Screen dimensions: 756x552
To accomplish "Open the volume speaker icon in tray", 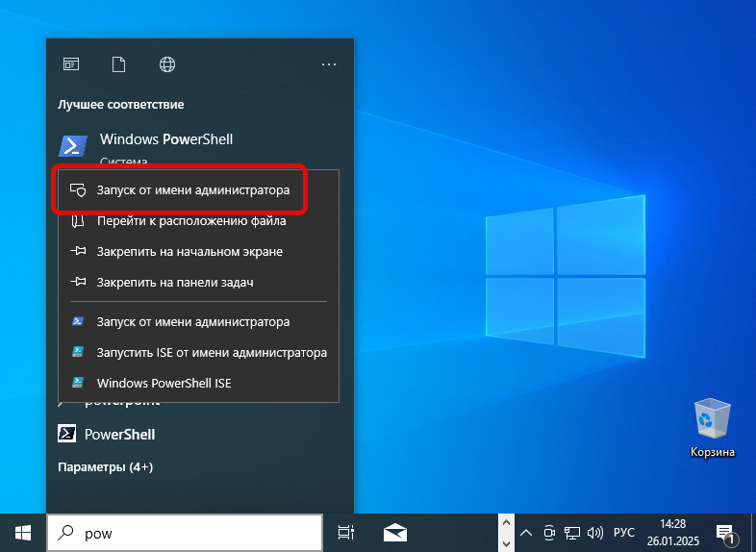I will click(x=594, y=533).
